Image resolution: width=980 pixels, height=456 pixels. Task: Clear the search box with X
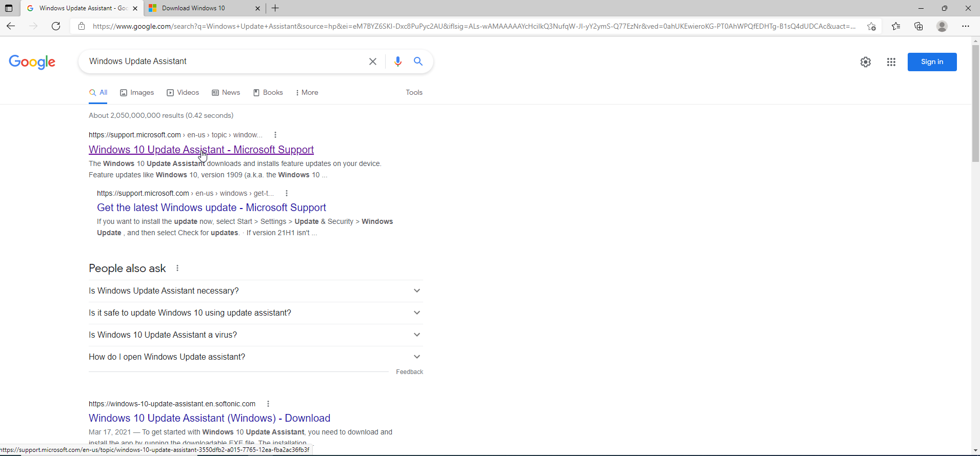373,61
